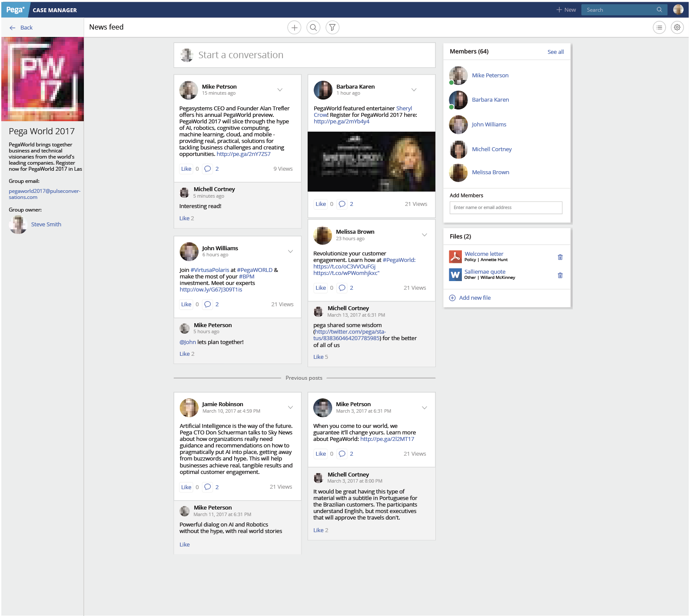Viewport: 690px width, 616px height.
Task: Expand options chevron on Jamie Robinson's post
Action: coord(290,407)
